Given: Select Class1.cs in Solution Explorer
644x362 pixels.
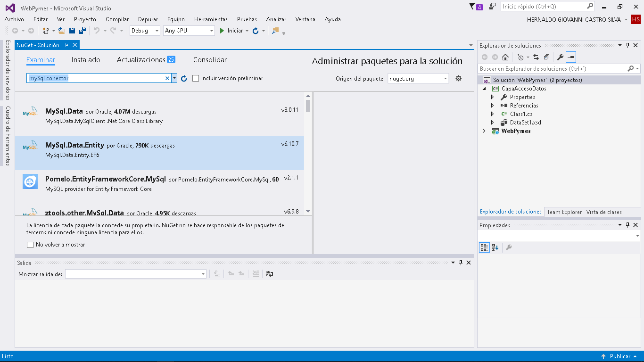Looking at the screenshot, I should [x=521, y=114].
